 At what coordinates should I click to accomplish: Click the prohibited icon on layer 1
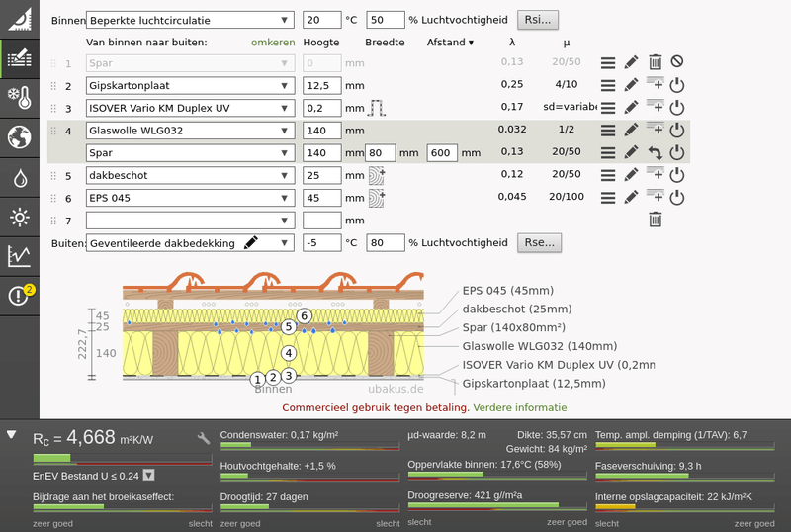[x=677, y=61]
